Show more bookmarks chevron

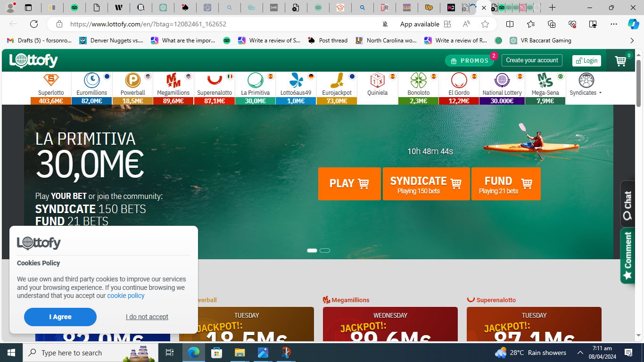(x=632, y=41)
